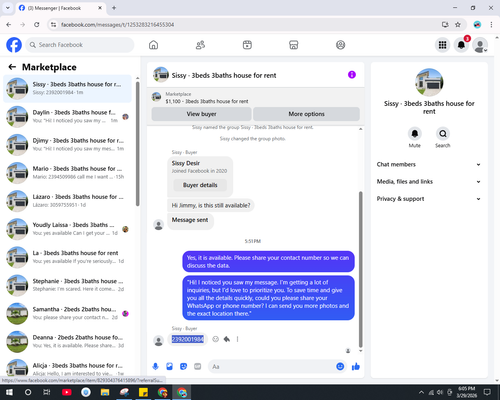Open Deanna 2beds 2baths conversation
Screen dimensions: 500x400
(67, 341)
